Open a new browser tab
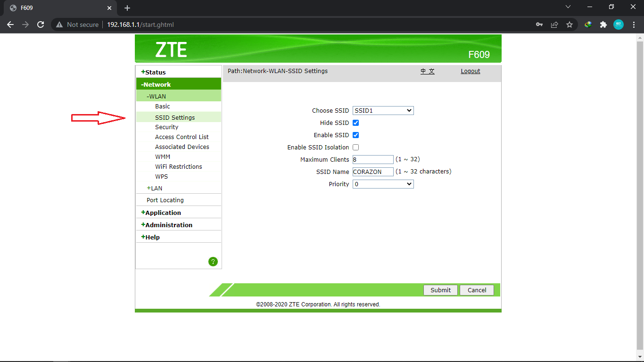Image resolution: width=644 pixels, height=362 pixels. point(127,8)
